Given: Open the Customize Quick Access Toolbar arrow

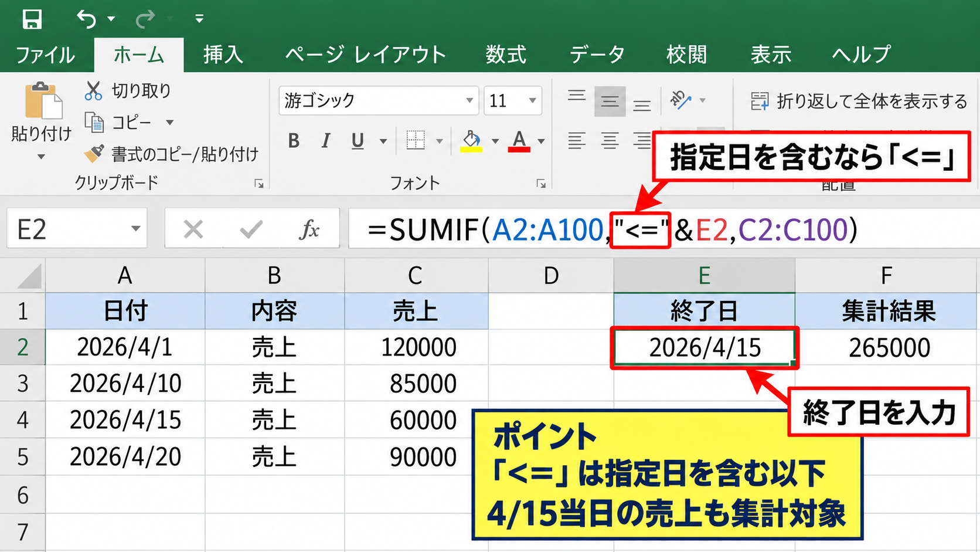Looking at the screenshot, I should click(x=199, y=19).
